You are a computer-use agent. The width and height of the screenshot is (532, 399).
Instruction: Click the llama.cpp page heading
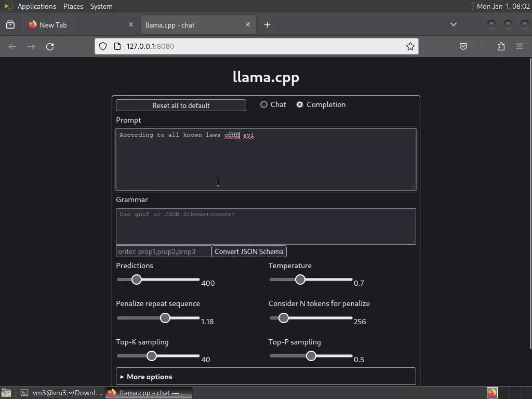pos(266,77)
